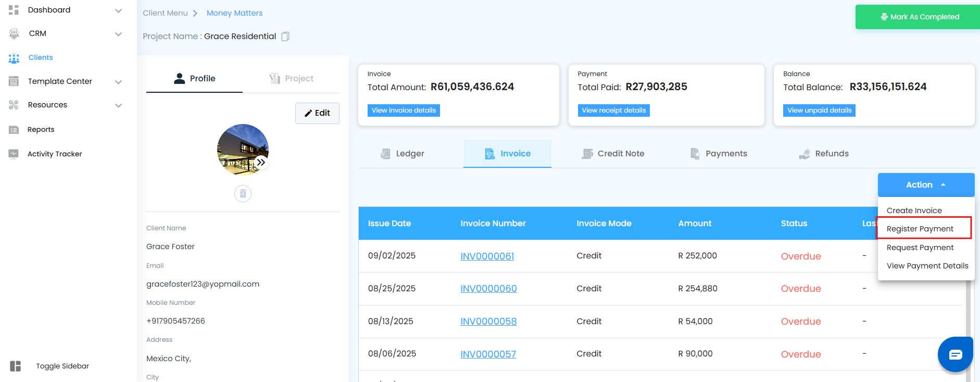Click the CRM icon in sidebar
Screen dimensions: 980x382
click(x=14, y=34)
